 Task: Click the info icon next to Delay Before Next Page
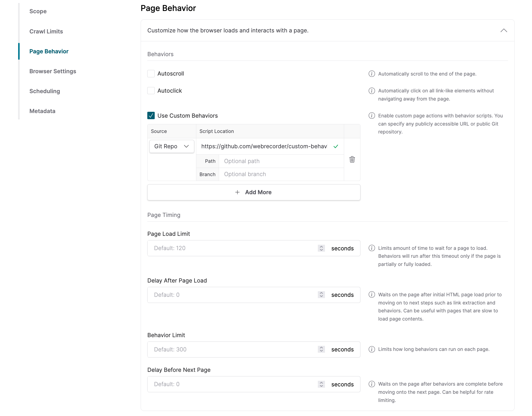(372, 384)
